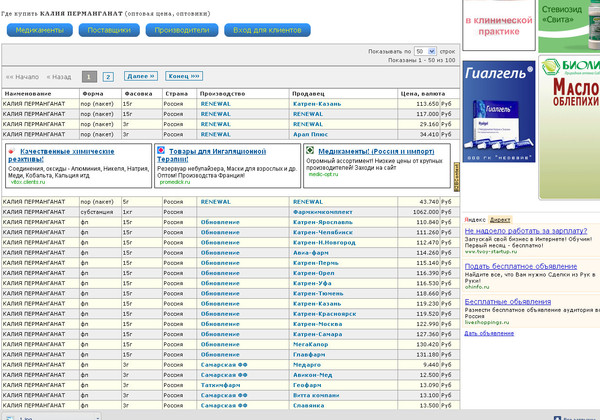Open the Гиалгель banner advertisement
Image resolution: width=600 pixels, height=420 pixels.
pos(499,111)
